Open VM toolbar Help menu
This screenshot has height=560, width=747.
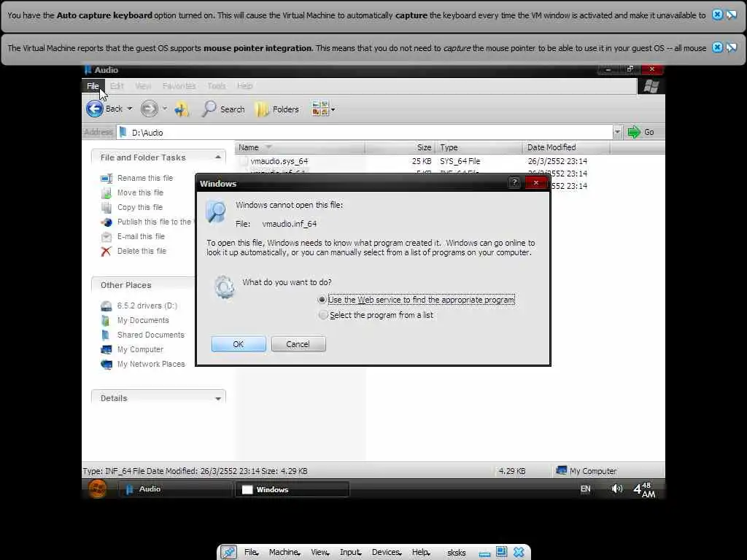421,553
